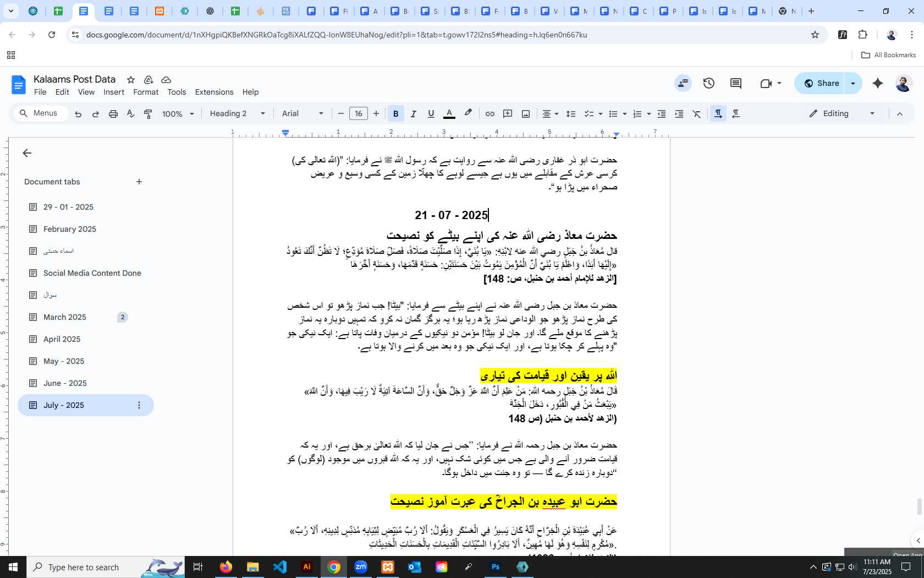924x578 pixels.
Task: Increase indent using toolbar icon
Action: [x=679, y=114]
